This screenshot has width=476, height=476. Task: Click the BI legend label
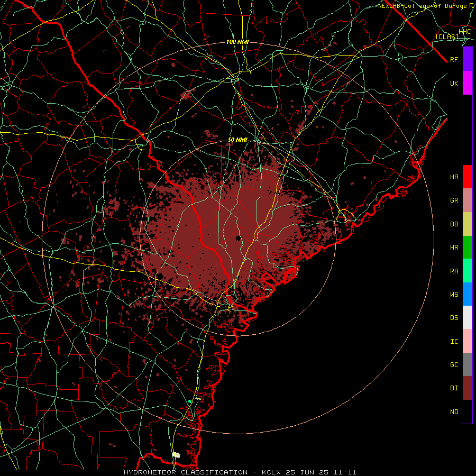[x=454, y=388]
